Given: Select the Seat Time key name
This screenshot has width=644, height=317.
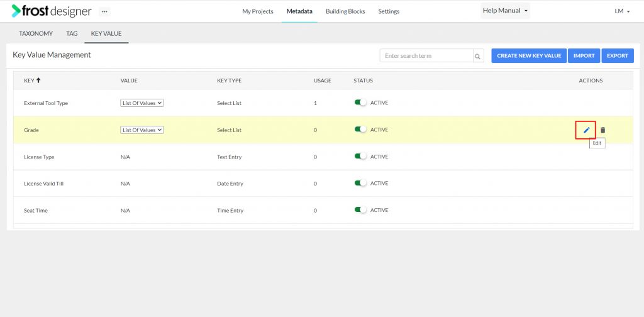Looking at the screenshot, I should 36,210.
